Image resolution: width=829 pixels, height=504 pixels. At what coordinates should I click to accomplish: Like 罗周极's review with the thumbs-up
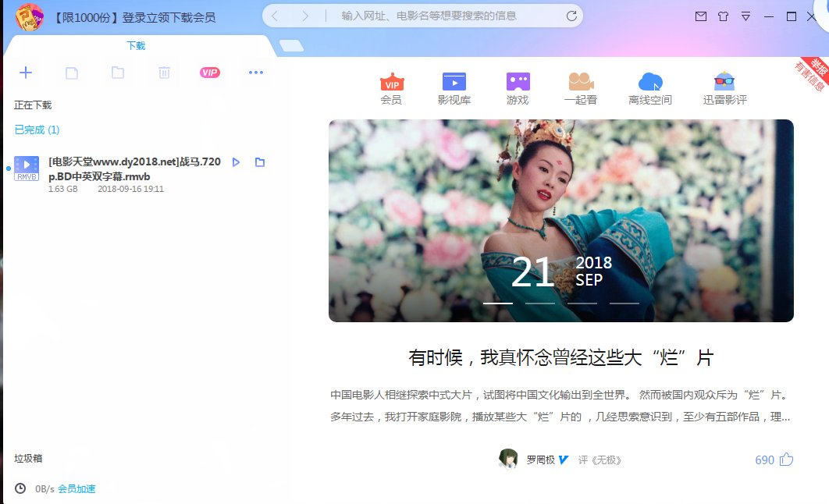(788, 460)
